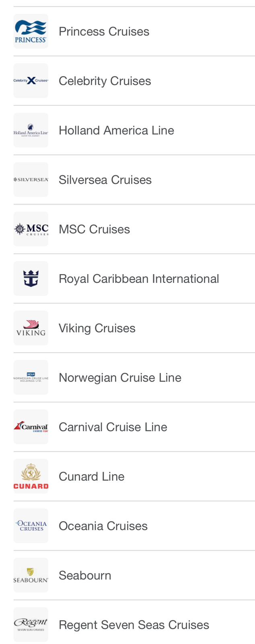Click the Carnival Choose Fun logo

31,427
